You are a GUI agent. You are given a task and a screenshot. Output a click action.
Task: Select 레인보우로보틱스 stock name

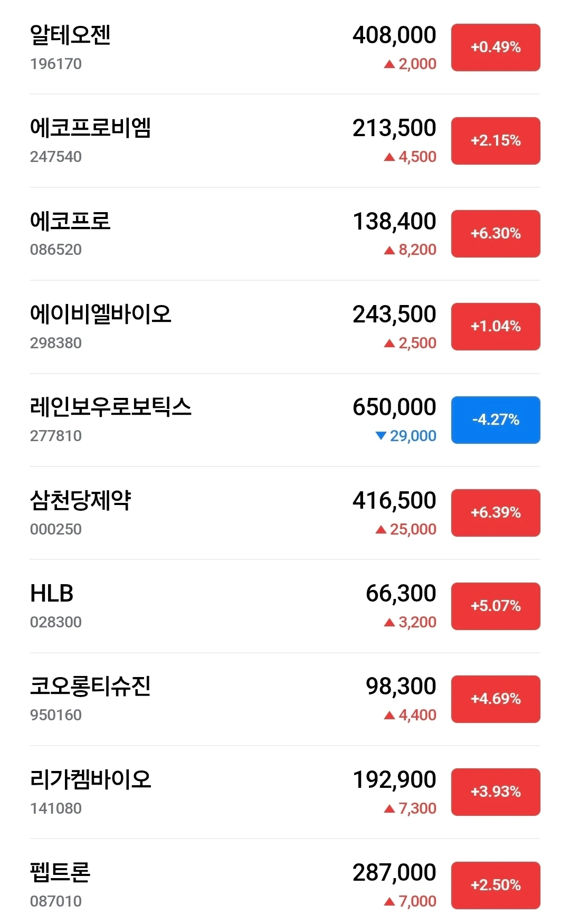point(110,407)
